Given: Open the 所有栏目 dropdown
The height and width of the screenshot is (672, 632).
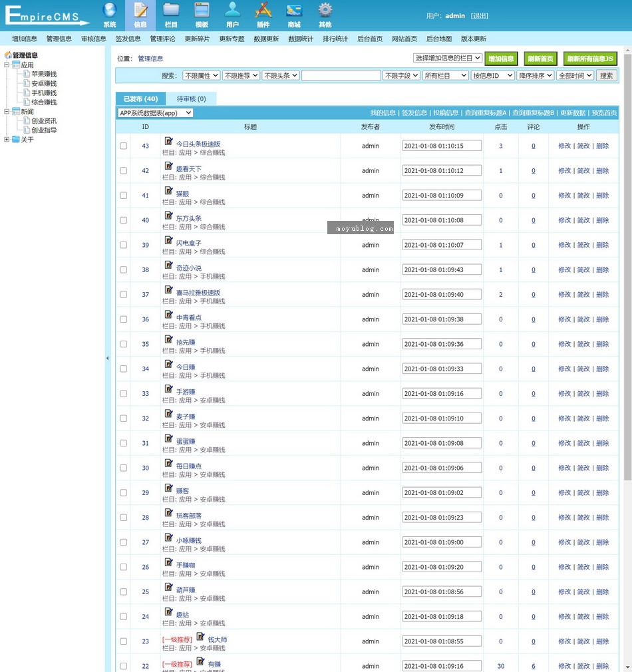Looking at the screenshot, I should coord(445,75).
